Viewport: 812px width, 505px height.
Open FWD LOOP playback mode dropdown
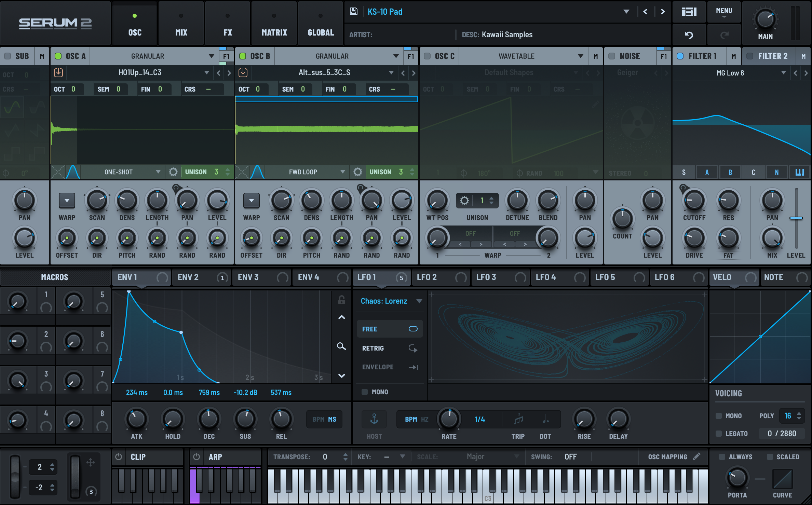[x=343, y=172]
